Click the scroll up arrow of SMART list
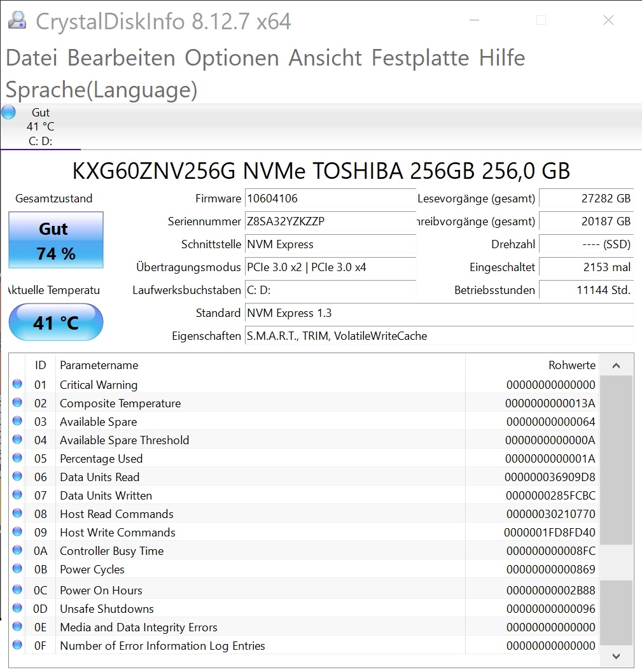Viewport: 642px width, 672px height. click(x=617, y=365)
